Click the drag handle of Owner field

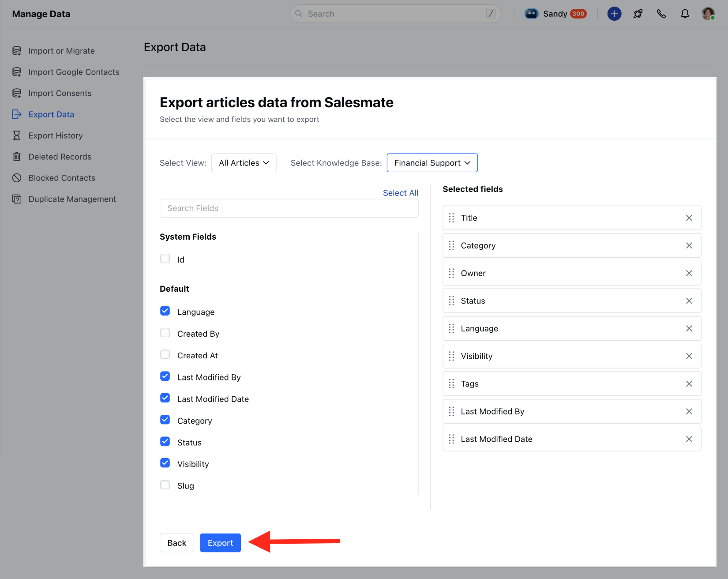pos(451,273)
